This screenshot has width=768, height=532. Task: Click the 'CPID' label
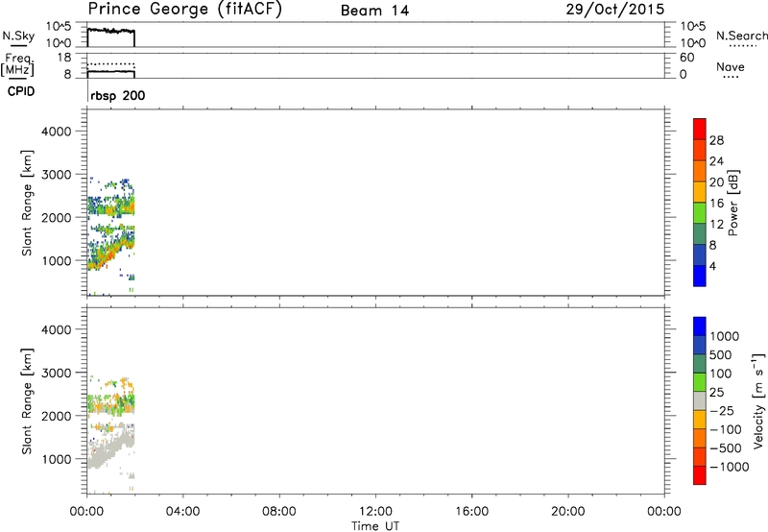click(x=21, y=91)
